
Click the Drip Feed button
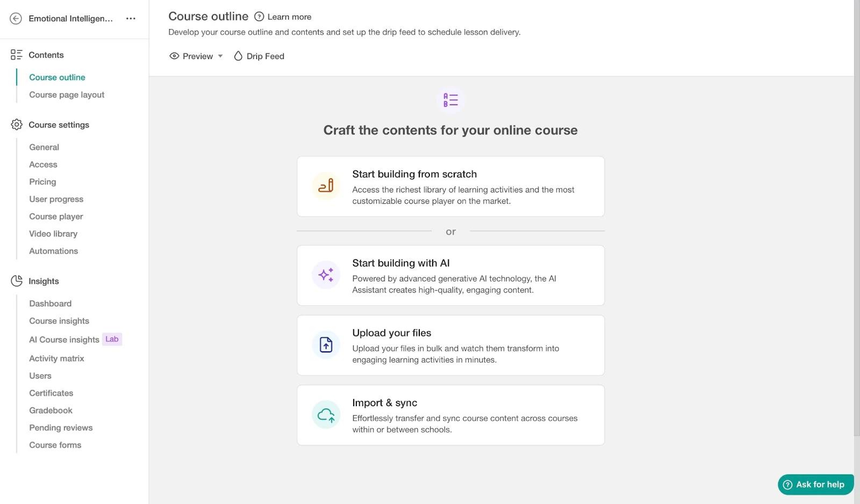click(x=259, y=56)
